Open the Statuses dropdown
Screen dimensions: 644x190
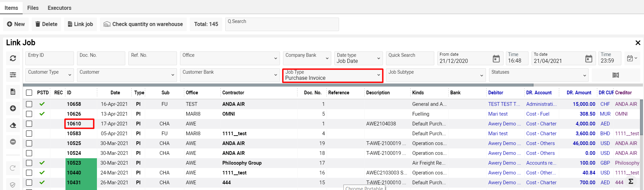[538, 75]
